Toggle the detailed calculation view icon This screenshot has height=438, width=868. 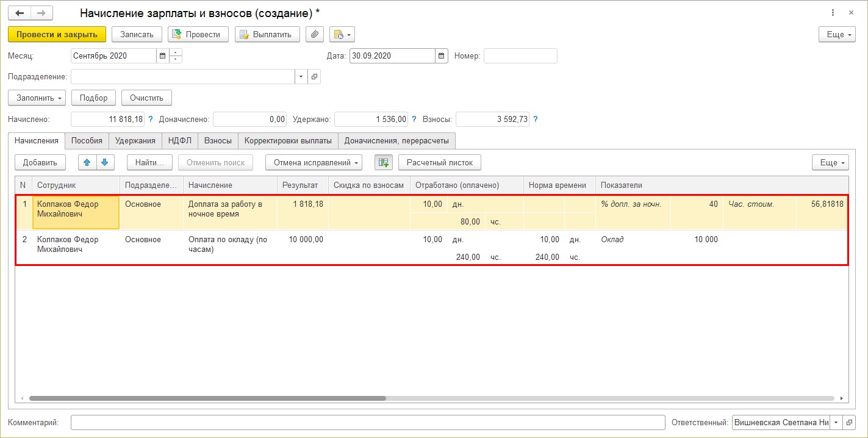click(383, 162)
